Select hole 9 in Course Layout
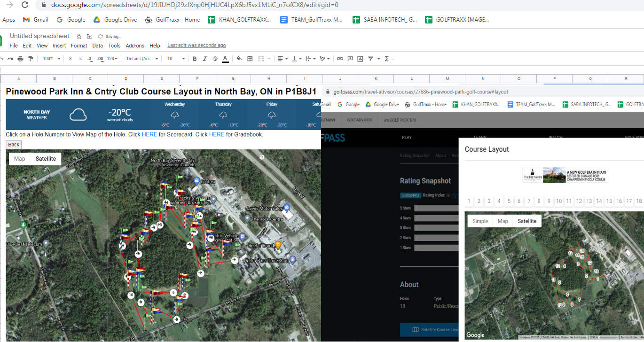 pos(549,201)
